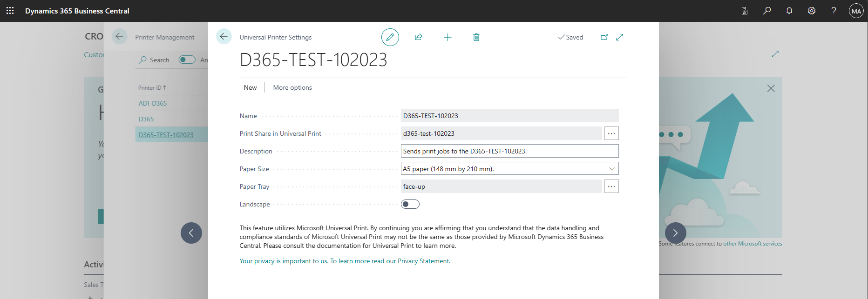
Task: Click the Universal Printer Settings caption
Action: [276, 37]
